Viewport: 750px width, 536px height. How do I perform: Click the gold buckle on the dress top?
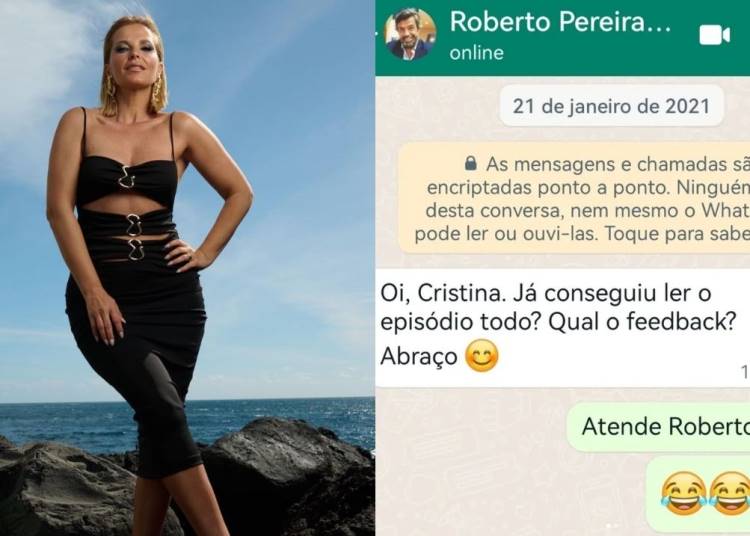click(x=127, y=176)
